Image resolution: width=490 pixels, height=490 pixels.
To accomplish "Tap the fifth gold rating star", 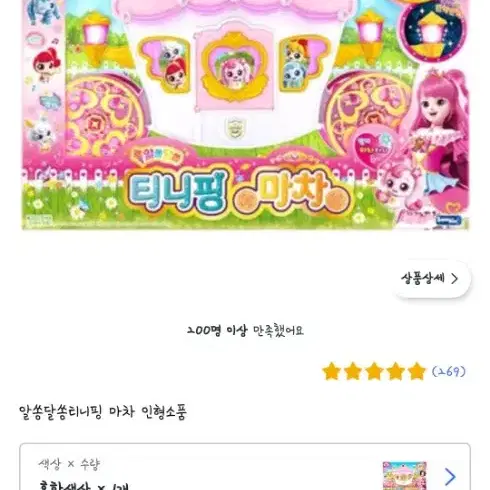I will click(x=417, y=371).
